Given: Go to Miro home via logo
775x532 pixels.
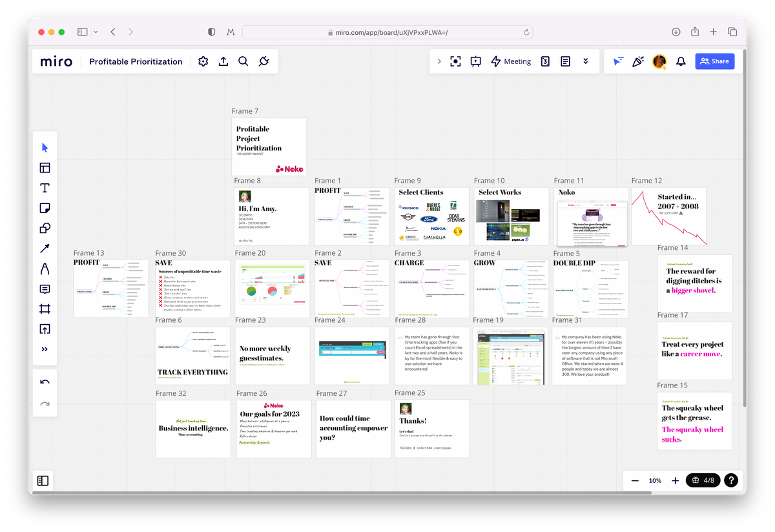Looking at the screenshot, I should [x=56, y=61].
